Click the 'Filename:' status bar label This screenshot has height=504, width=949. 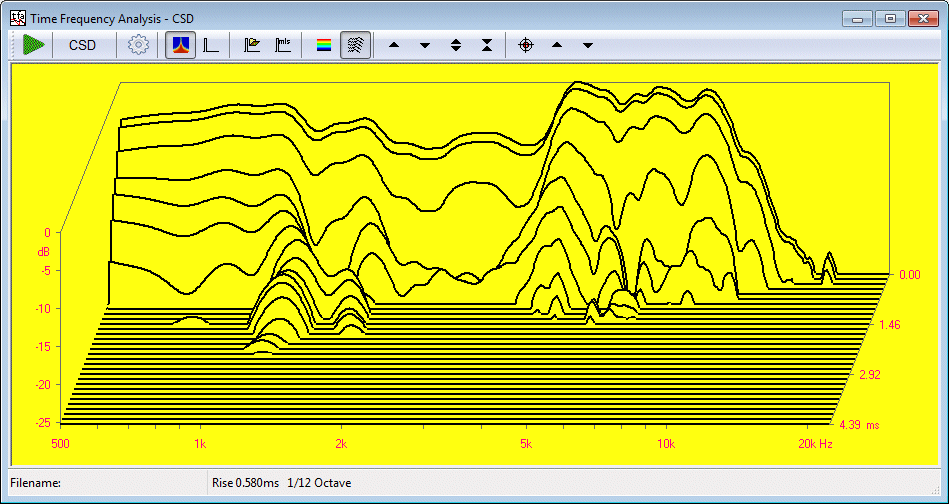(36, 483)
